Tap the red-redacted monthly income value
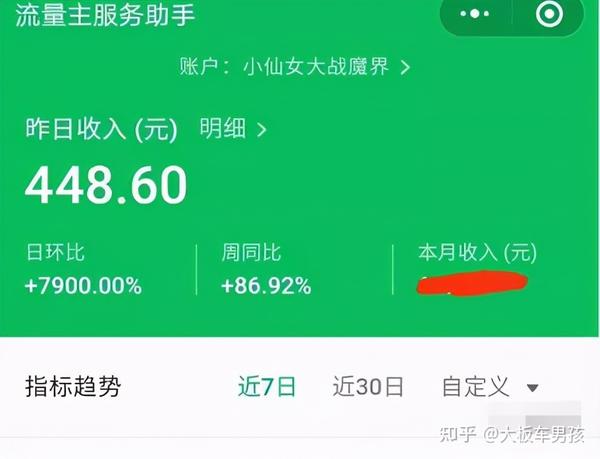The width and height of the screenshot is (600, 459). pyautogui.click(x=473, y=283)
